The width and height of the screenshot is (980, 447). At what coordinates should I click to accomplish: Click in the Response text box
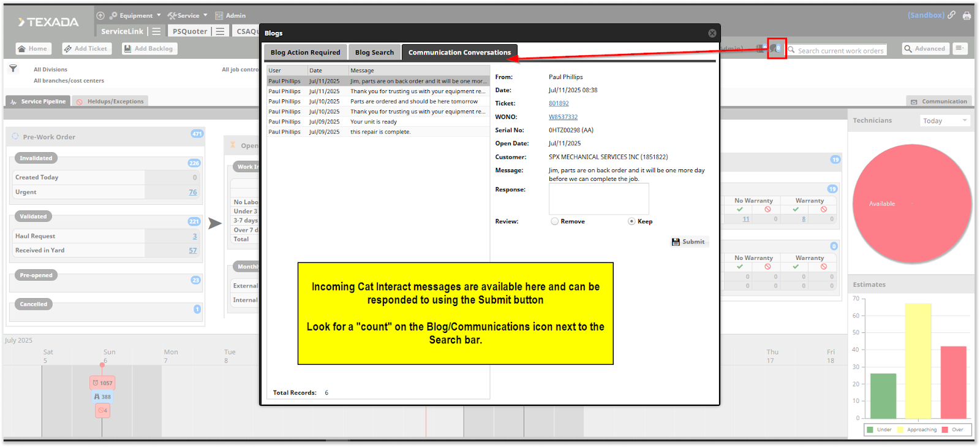(598, 199)
